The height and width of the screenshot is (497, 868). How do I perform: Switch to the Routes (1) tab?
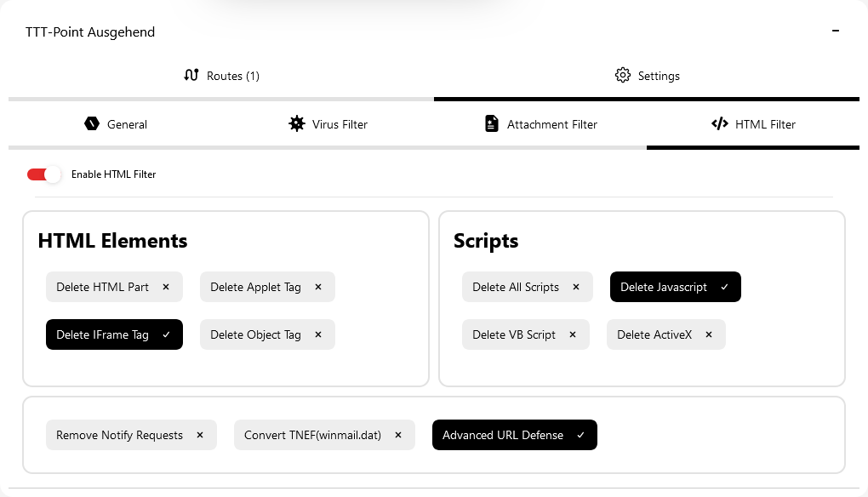221,76
